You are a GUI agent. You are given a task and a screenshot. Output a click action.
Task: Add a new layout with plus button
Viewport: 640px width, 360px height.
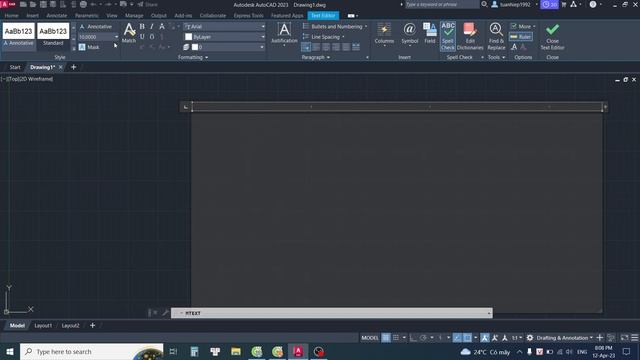click(x=92, y=325)
